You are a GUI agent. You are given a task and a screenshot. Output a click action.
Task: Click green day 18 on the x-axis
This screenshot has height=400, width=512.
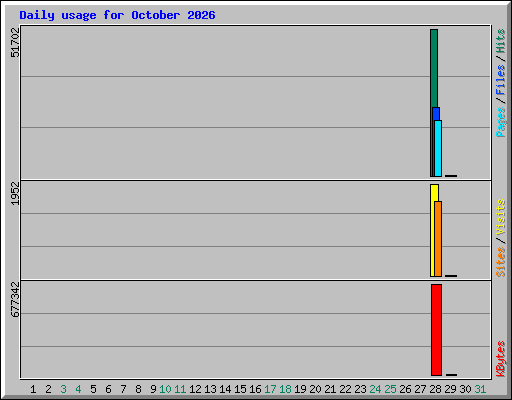pos(285,389)
